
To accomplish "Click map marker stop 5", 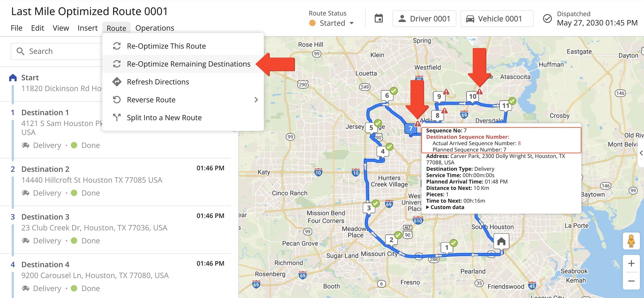I will (371, 128).
